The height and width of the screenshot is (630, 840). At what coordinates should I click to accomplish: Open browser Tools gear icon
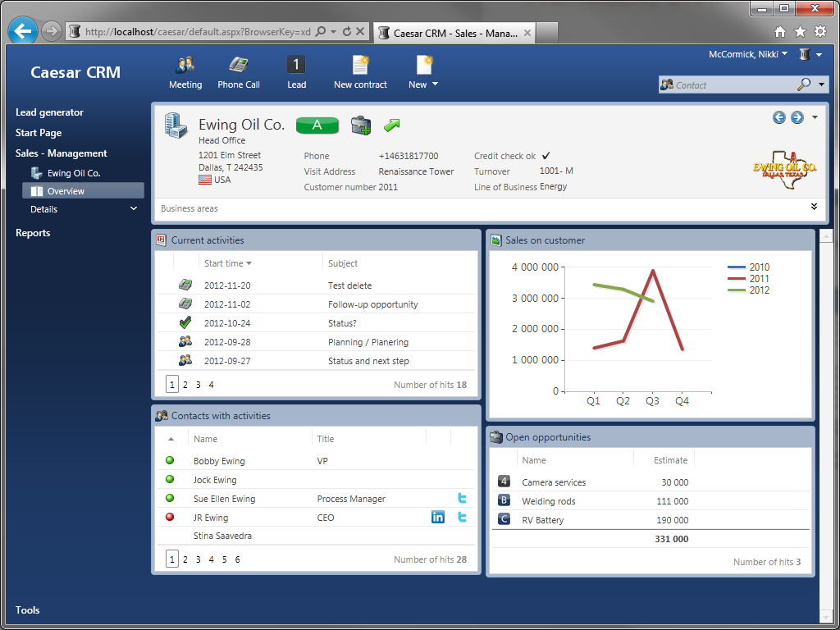(x=820, y=32)
